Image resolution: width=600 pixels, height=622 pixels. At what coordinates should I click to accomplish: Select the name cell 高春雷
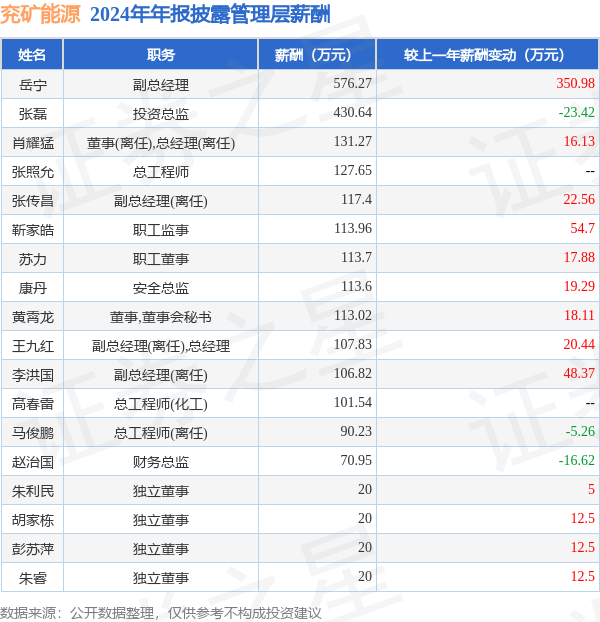[33, 404]
